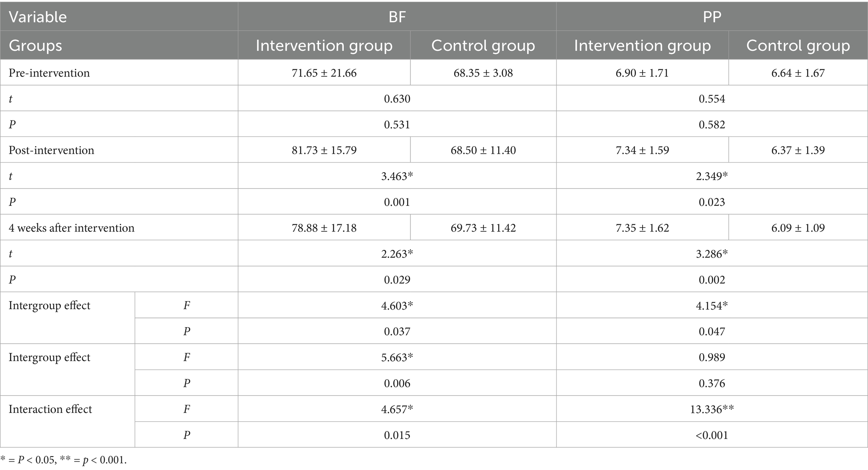Click the value 71.65 ± 21.66
The height and width of the screenshot is (470, 868).
[324, 73]
